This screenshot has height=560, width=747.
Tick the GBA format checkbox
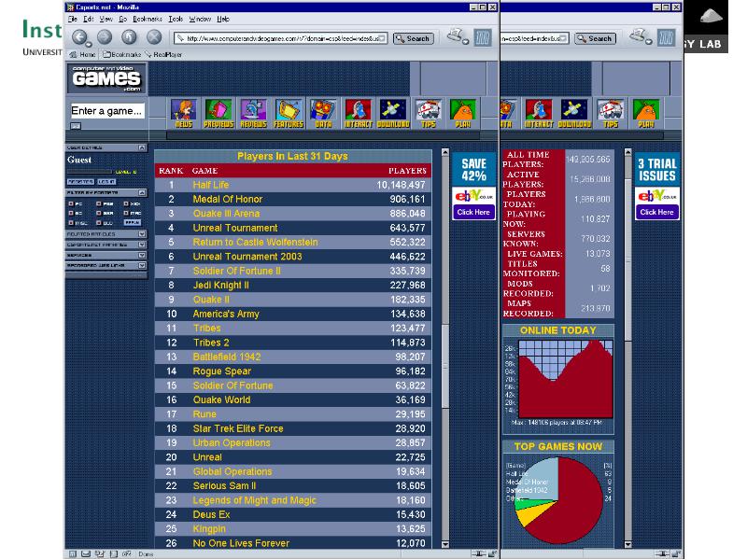tap(99, 213)
